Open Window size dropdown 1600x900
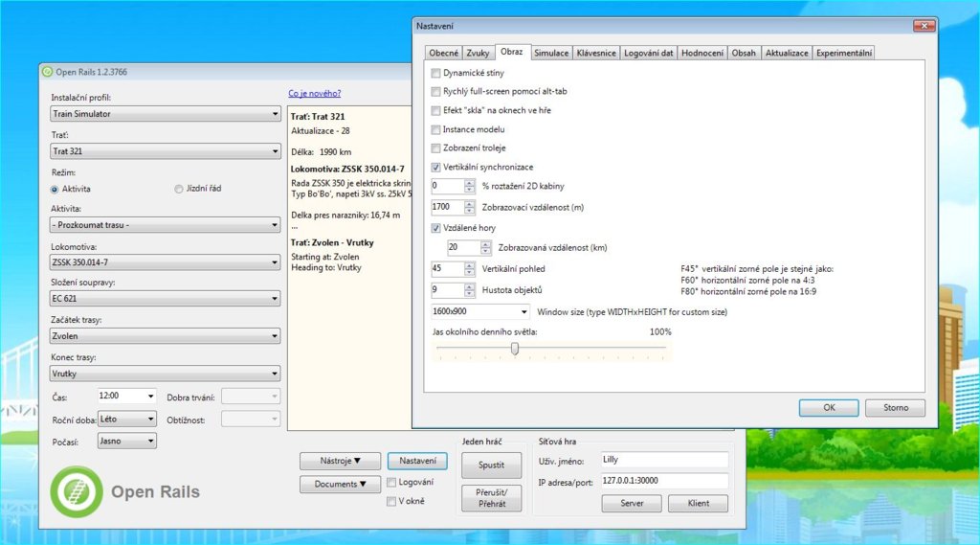Viewport: 980px width, 545px height. pyautogui.click(x=480, y=311)
